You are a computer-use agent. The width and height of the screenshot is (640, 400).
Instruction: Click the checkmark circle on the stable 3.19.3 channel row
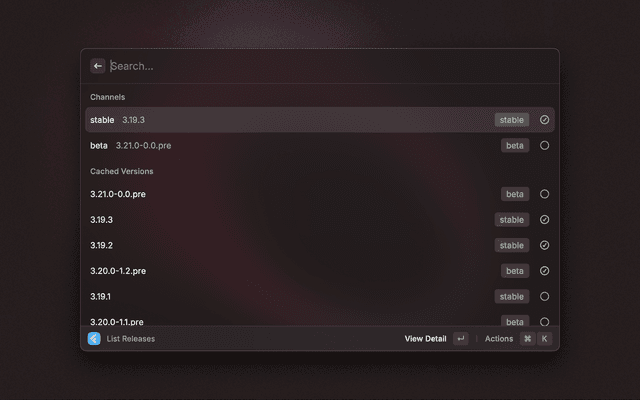point(544,120)
